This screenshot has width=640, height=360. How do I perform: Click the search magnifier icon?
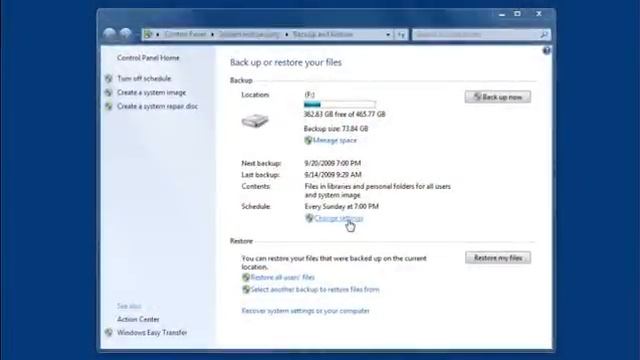coord(544,35)
